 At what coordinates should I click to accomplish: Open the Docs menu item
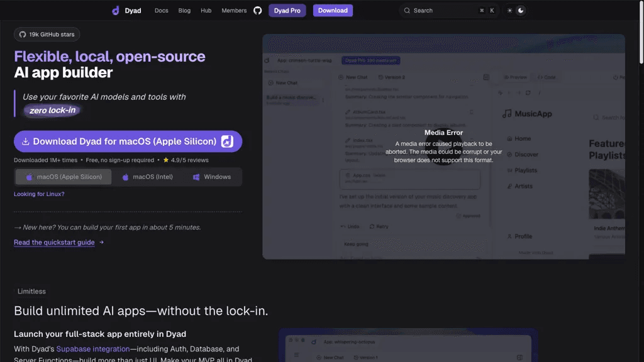point(162,10)
